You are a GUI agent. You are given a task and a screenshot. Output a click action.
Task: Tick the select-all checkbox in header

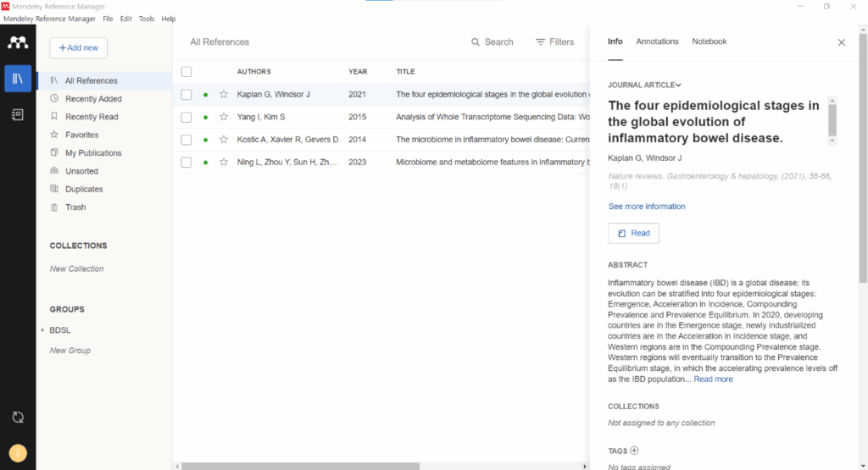click(x=186, y=72)
